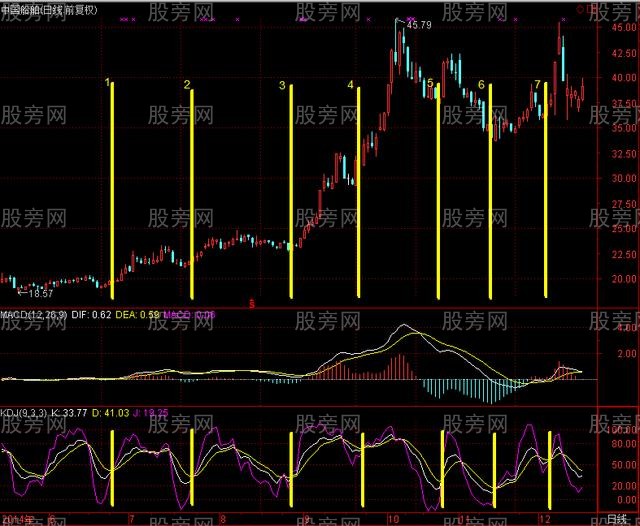Jump to month 7 on the time axis
This screenshot has height=526, width=640.
click(131, 519)
